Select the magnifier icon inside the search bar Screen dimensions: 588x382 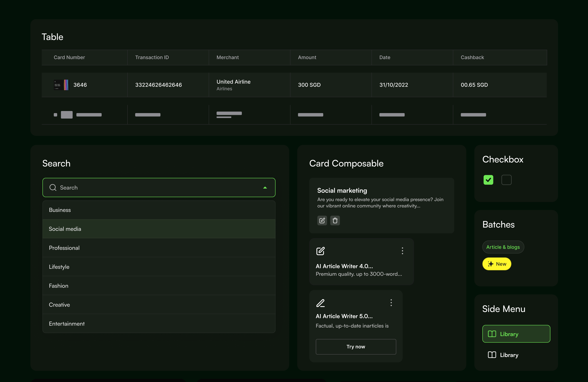(53, 188)
